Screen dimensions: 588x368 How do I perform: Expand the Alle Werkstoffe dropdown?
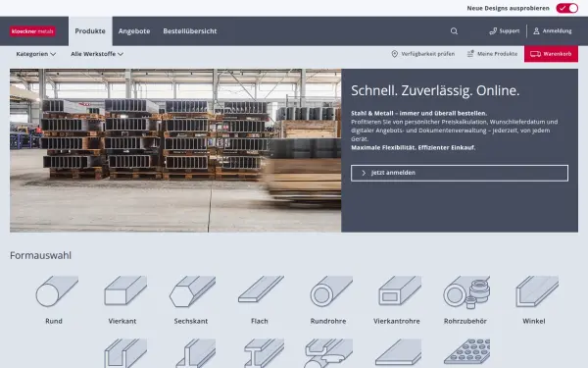pyautogui.click(x=97, y=54)
